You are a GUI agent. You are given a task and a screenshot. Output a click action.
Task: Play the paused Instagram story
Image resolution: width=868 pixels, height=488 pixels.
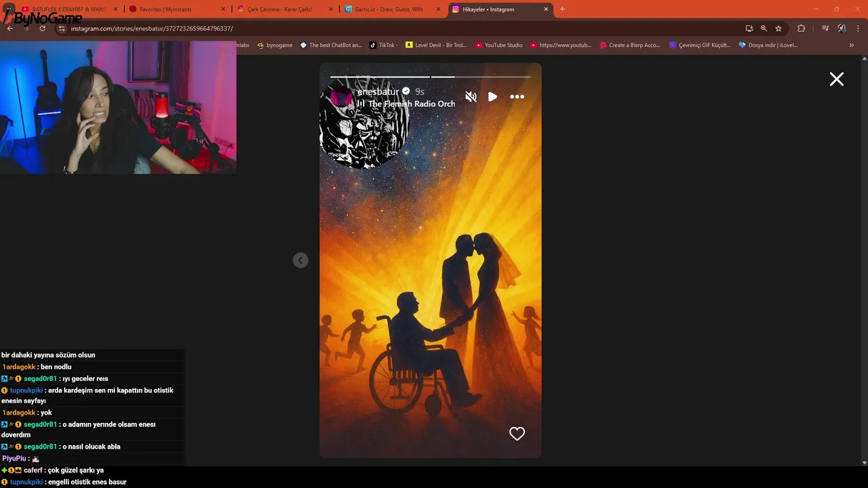[x=492, y=97]
